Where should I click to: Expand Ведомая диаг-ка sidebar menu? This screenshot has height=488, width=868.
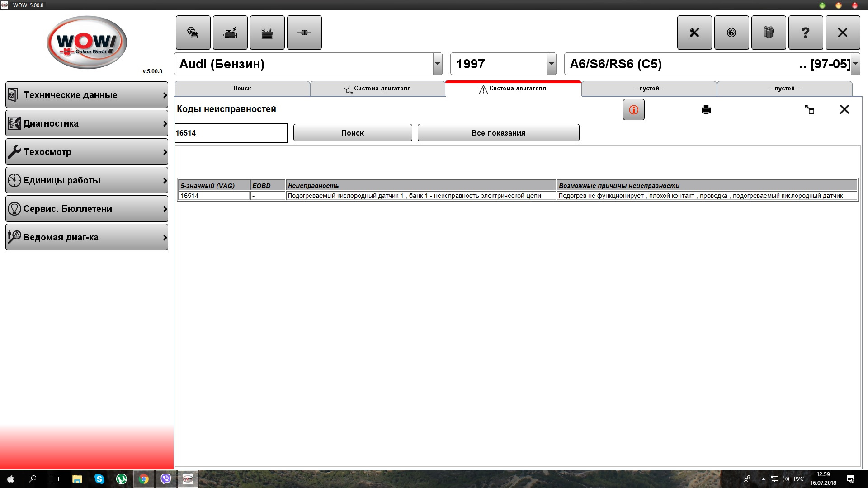87,237
